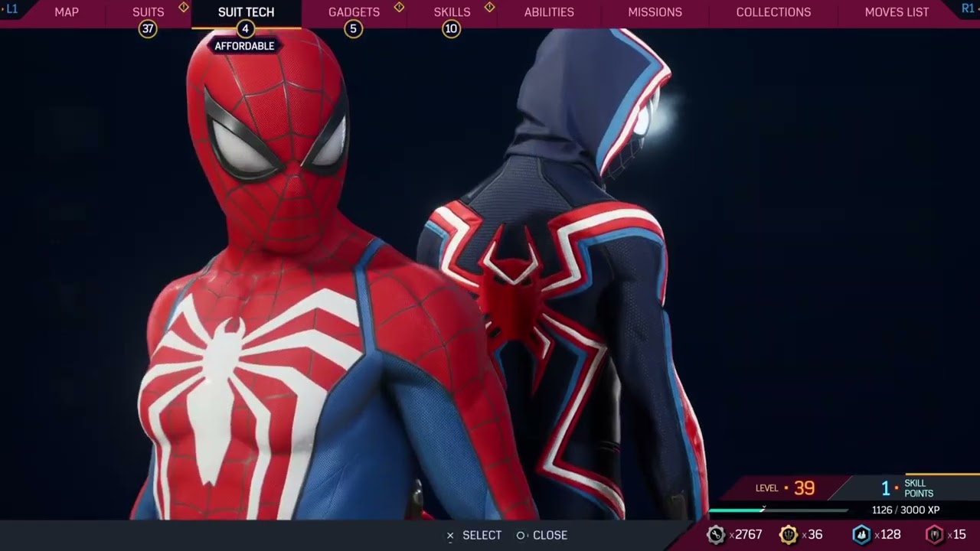Viewport: 980px width, 551px height.
Task: Click the 4 badge under SUIT TECH
Action: [x=245, y=29]
